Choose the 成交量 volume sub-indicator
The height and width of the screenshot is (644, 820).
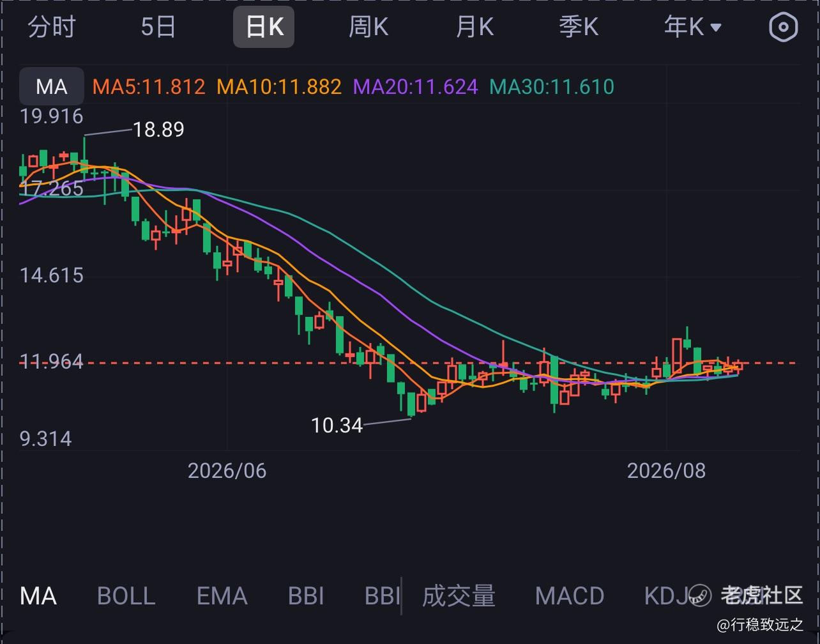pyautogui.click(x=459, y=596)
